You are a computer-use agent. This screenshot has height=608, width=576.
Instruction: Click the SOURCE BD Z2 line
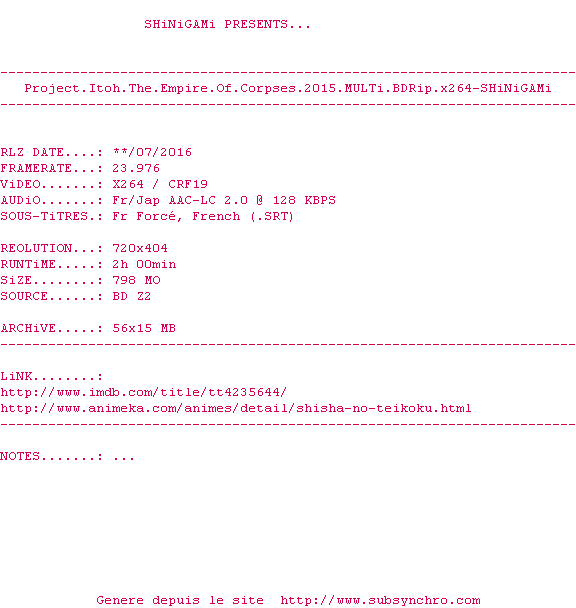point(76,296)
